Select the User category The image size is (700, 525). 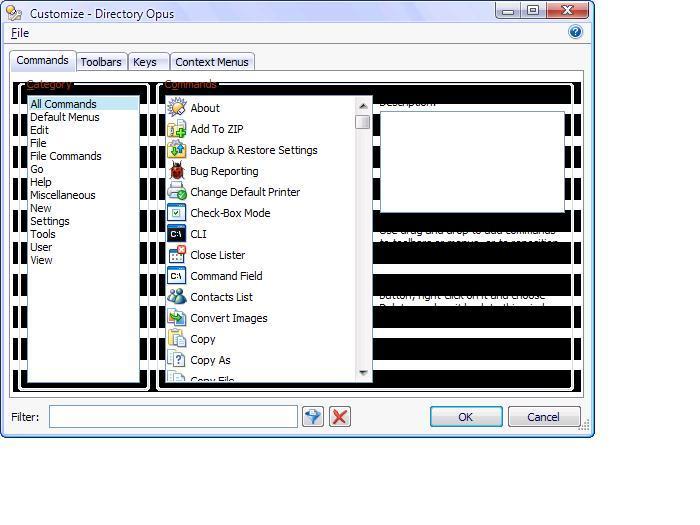point(83,247)
